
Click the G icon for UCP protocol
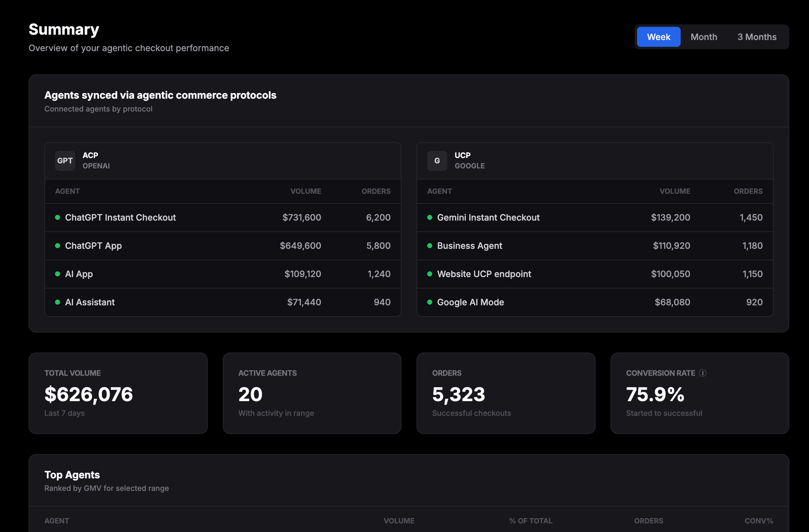pos(437,161)
